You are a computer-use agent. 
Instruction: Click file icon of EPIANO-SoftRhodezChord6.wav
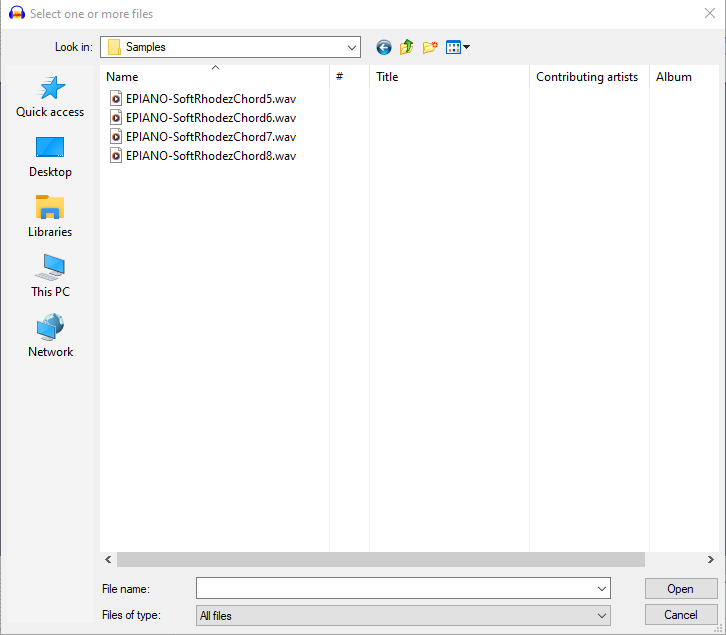coord(116,118)
